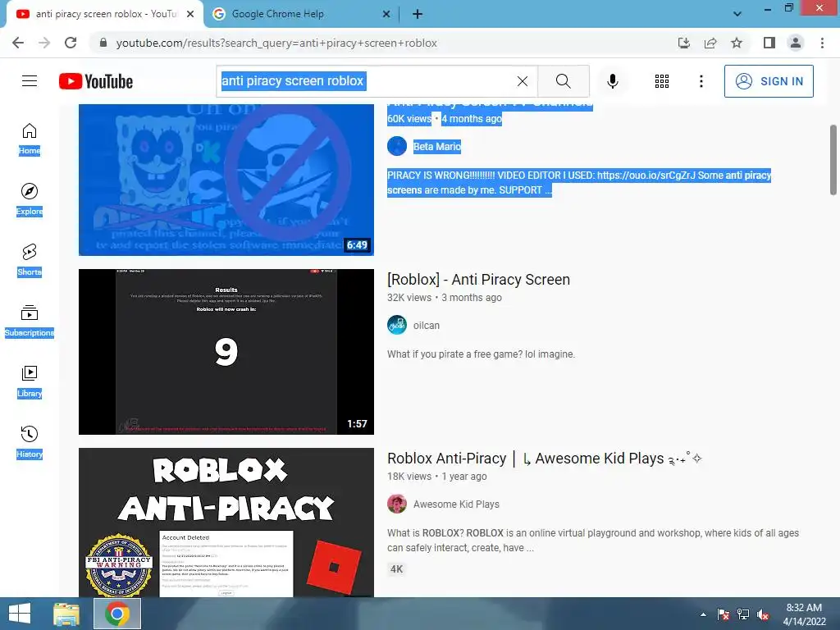Image resolution: width=840 pixels, height=630 pixels.
Task: Open Chrome profile avatar
Action: (x=796, y=43)
